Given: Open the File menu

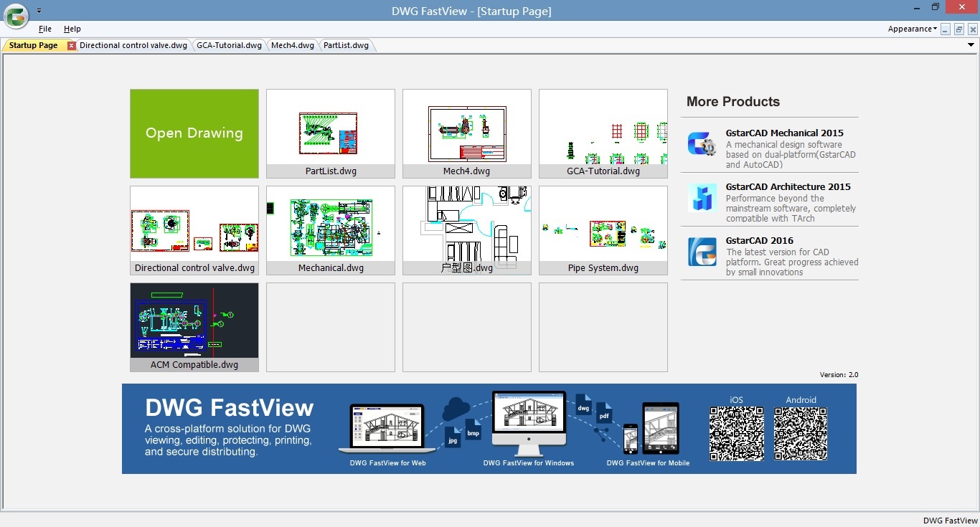Looking at the screenshot, I should 45,29.
